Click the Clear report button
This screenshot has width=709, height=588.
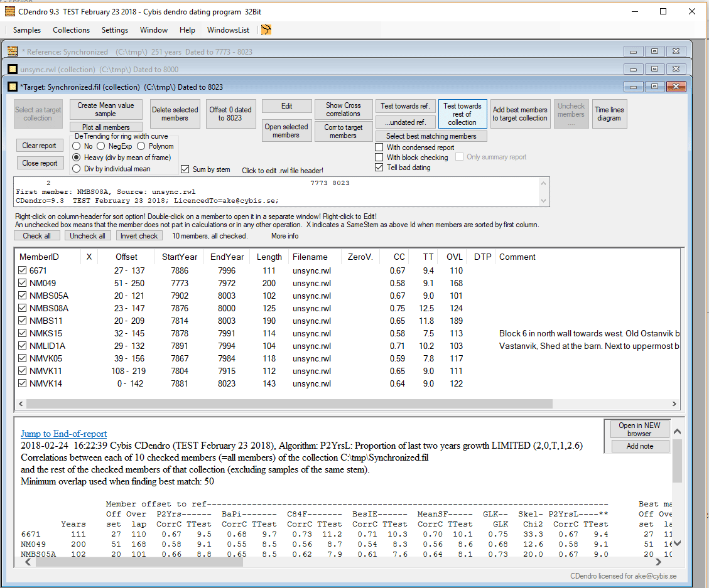click(x=40, y=146)
